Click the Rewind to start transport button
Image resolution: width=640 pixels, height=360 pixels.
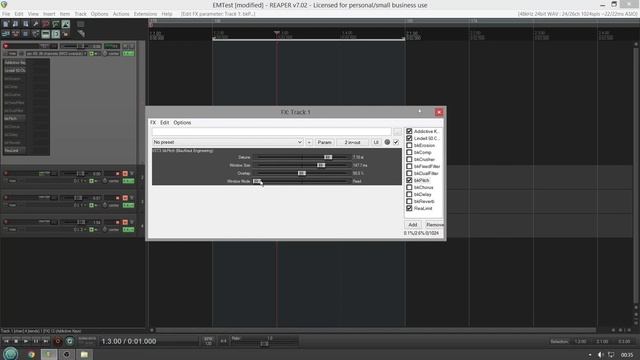[x=6, y=341]
